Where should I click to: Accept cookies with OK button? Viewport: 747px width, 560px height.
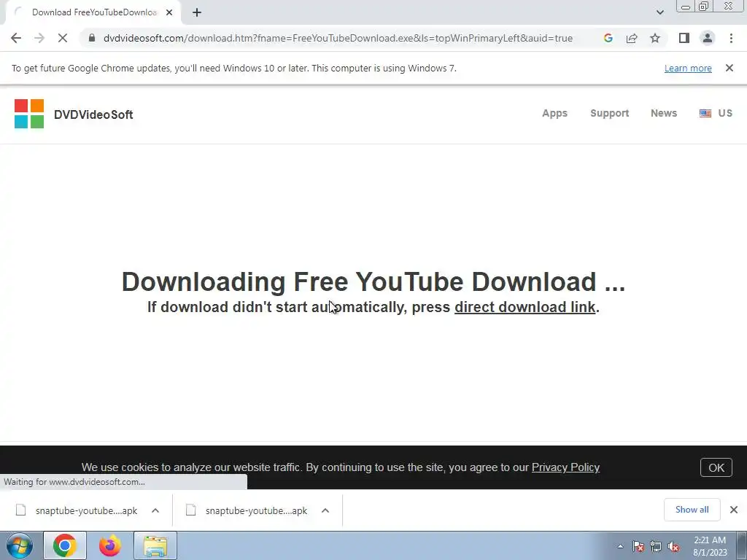(716, 467)
